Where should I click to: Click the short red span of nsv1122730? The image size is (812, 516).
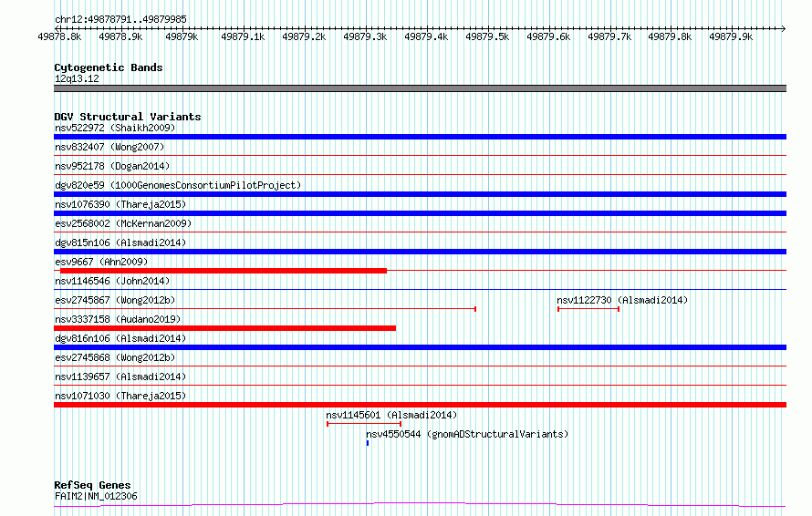[x=588, y=309]
